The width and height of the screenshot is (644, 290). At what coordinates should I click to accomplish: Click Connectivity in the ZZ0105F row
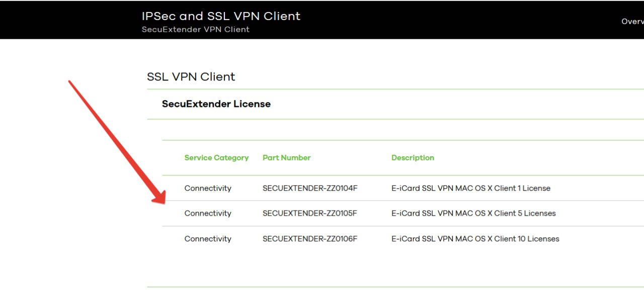[x=208, y=214]
